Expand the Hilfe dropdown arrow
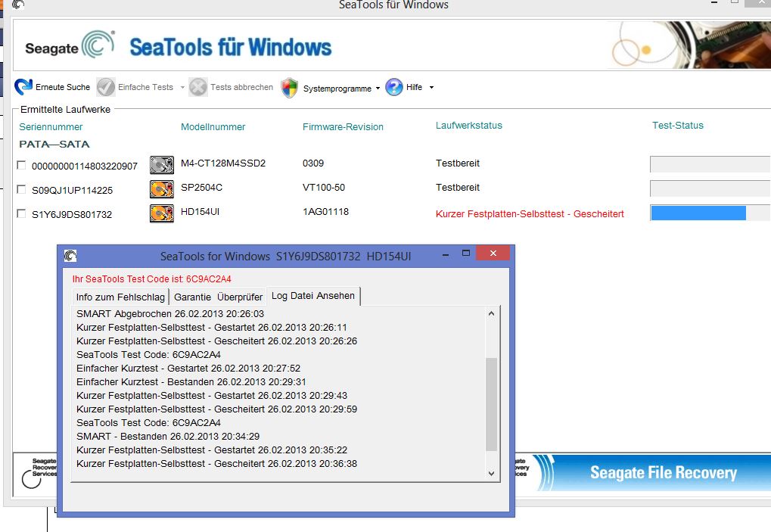This screenshot has height=532, width=771. [x=431, y=88]
